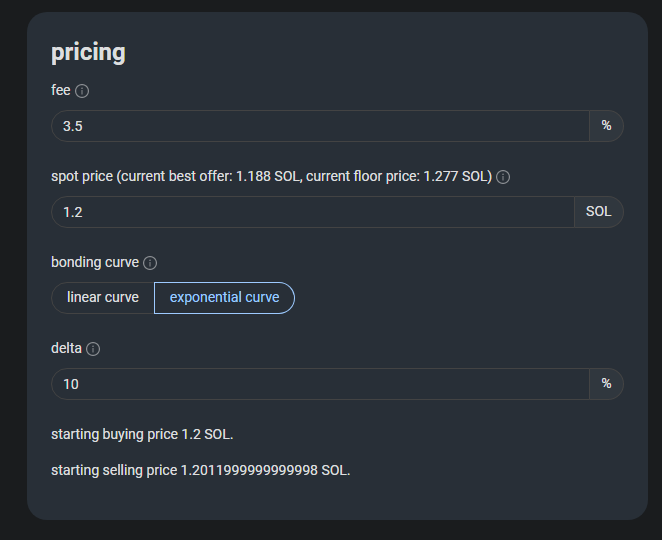Image resolution: width=662 pixels, height=540 pixels.
Task: Click the fee label text
Action: click(60, 91)
